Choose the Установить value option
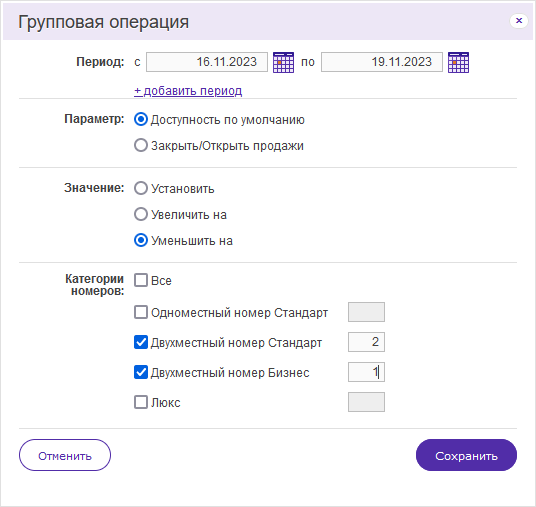 (x=141, y=188)
